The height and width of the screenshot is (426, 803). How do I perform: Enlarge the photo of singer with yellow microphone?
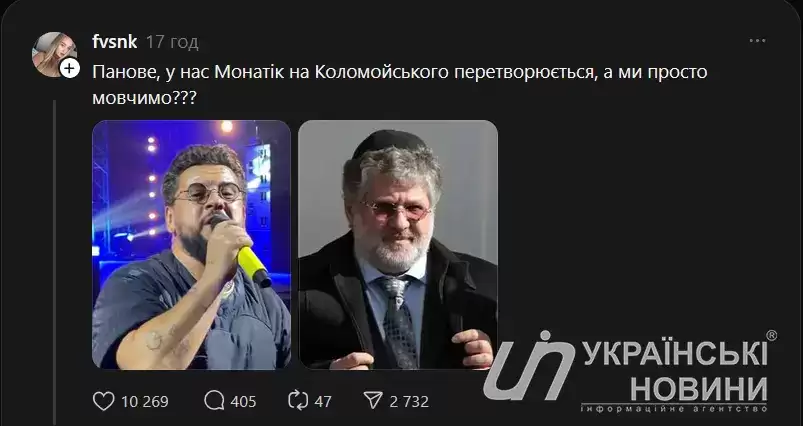point(192,244)
